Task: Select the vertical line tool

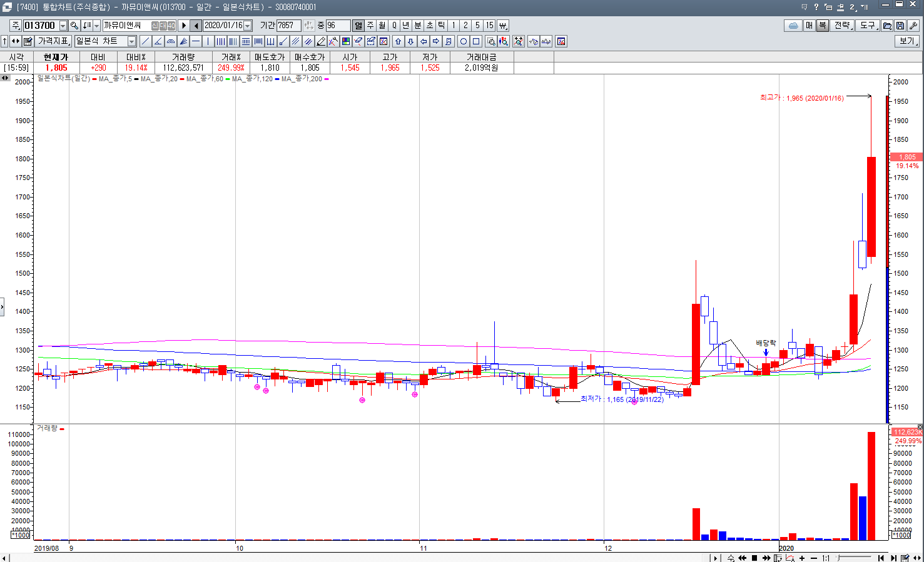Action: 208,41
